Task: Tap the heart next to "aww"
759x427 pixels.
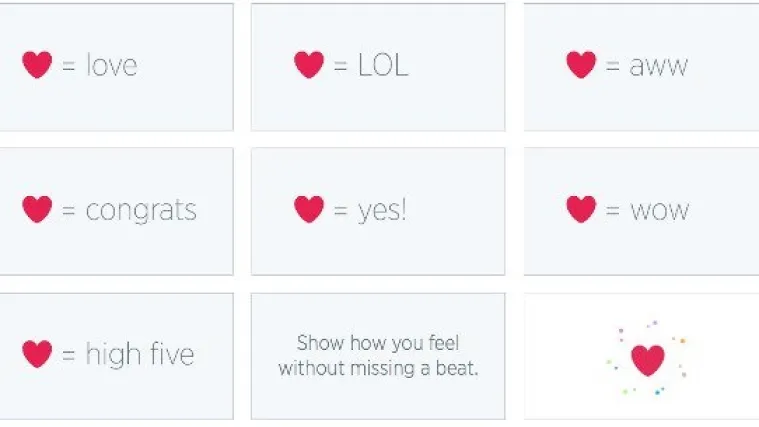Action: 581,65
